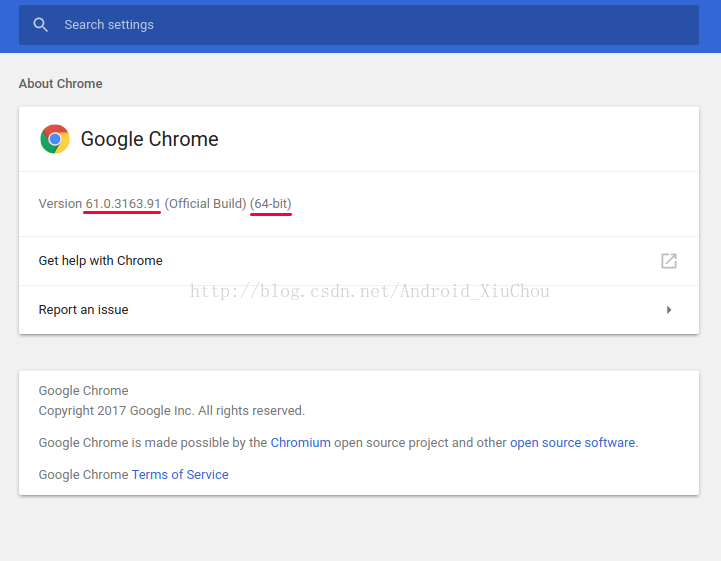
Task: Click the version number 61.0.3163.91
Action: 123,204
